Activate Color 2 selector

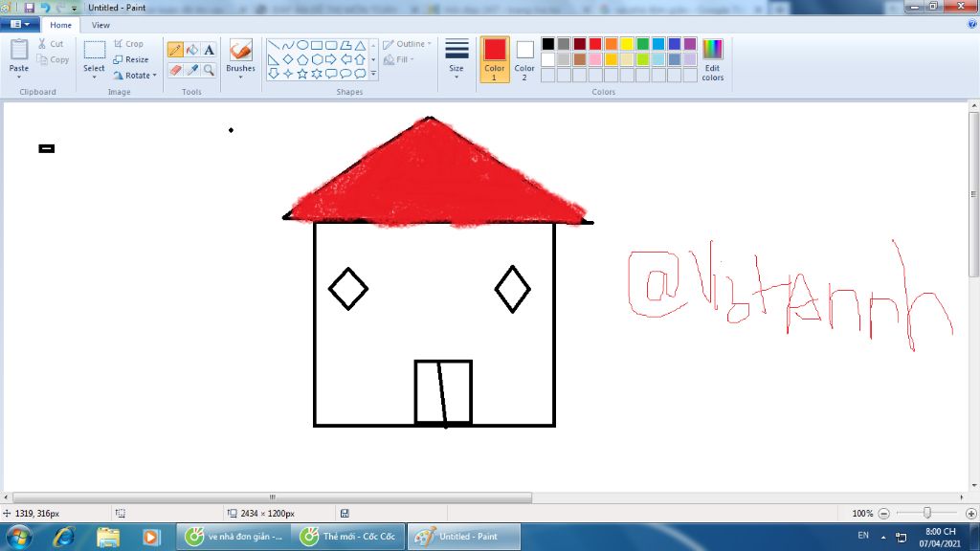[x=524, y=59]
